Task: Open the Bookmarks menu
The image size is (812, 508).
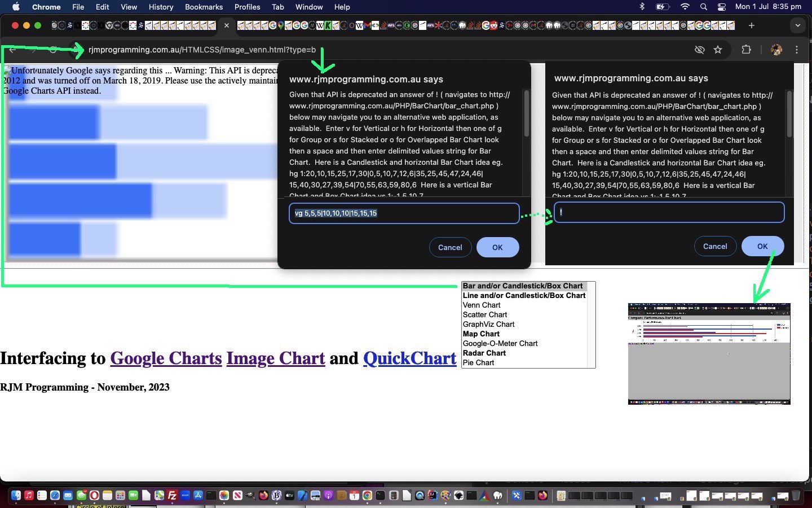Action: (204, 7)
